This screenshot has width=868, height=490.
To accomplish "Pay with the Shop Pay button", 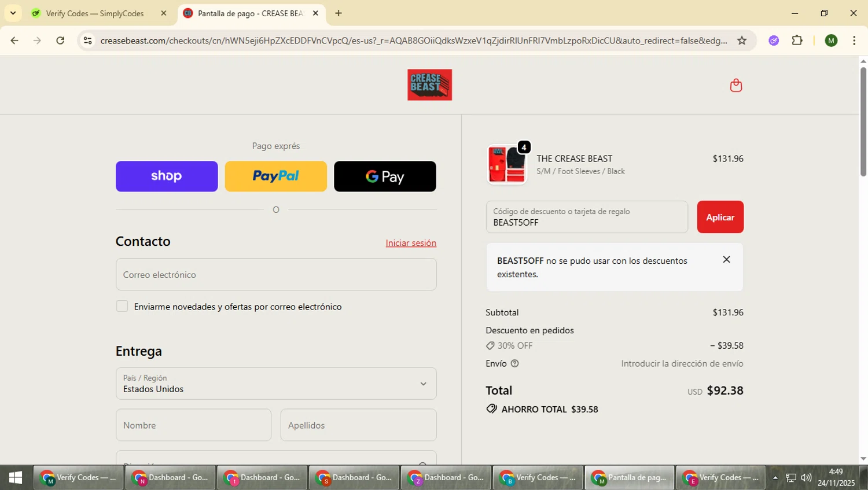I will [167, 176].
